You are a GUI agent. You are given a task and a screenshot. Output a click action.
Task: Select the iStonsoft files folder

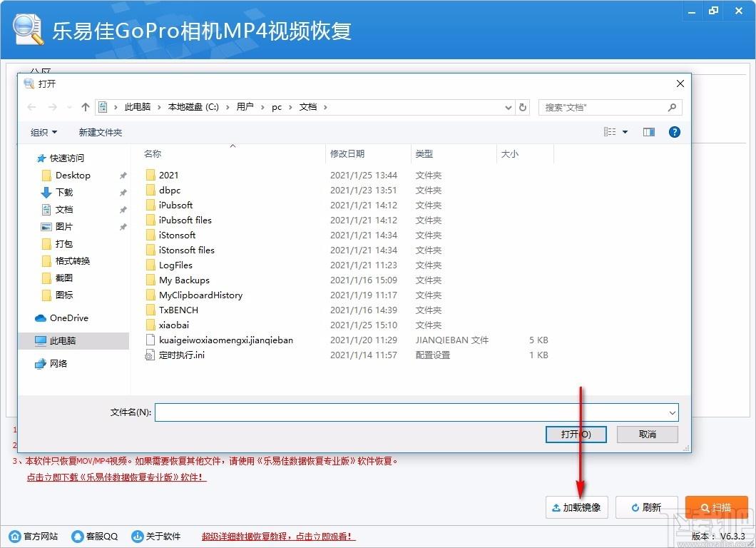(180, 250)
